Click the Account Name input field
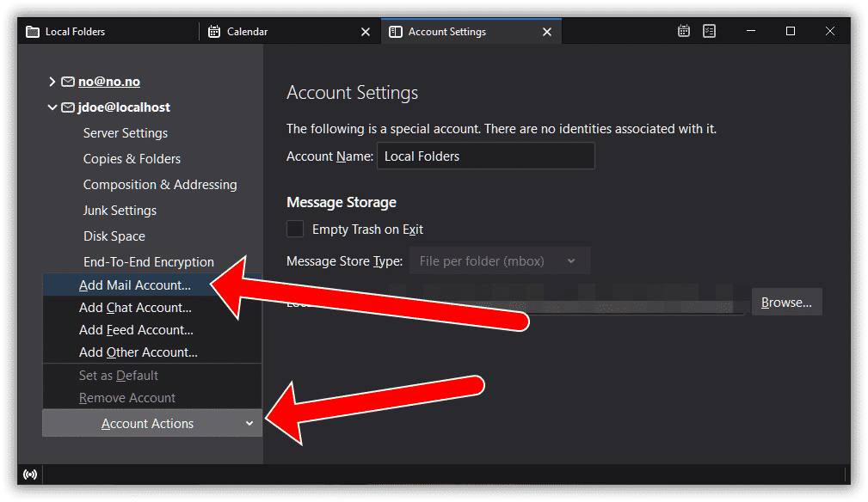The height and width of the screenshot is (502, 868). tap(486, 156)
